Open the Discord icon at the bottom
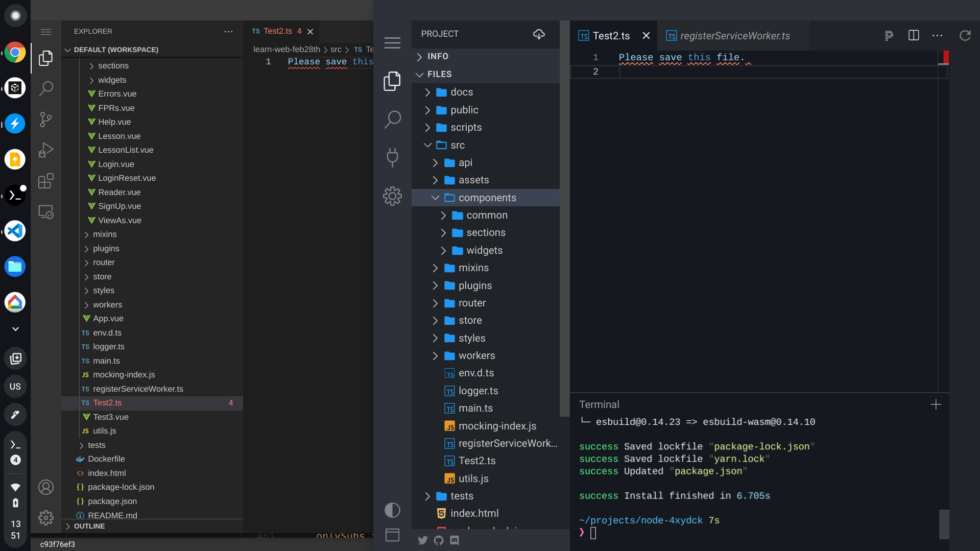Viewport: 980px width, 551px height. tap(455, 540)
